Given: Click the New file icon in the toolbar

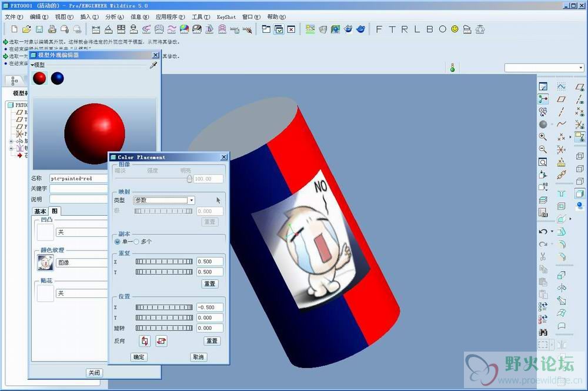Looking at the screenshot, I should 14,29.
